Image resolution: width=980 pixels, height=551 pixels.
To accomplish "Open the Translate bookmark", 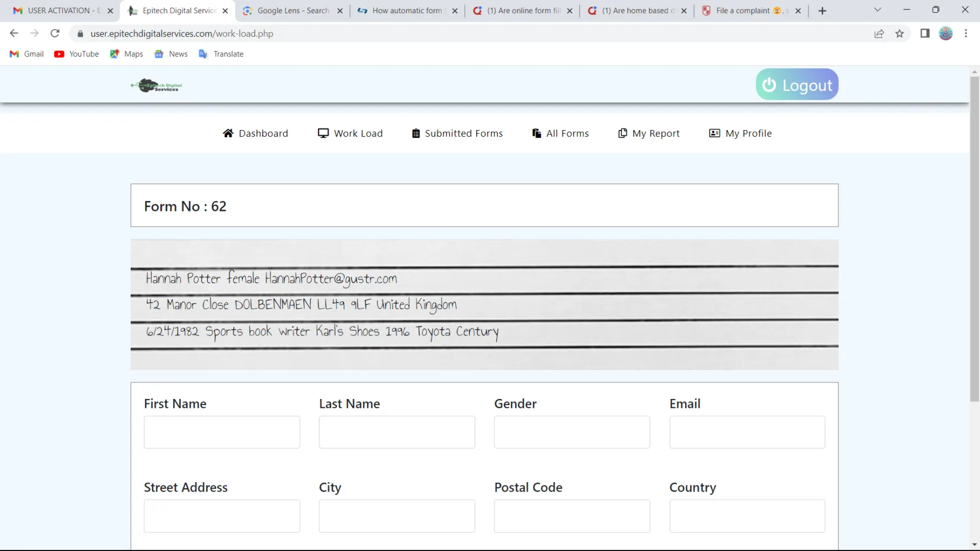I will coord(221,54).
